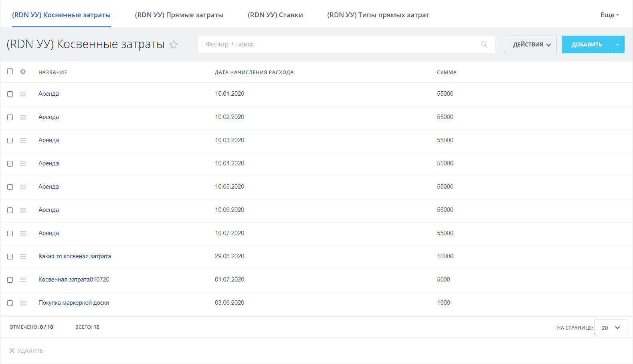Click the search magnifier icon in the filter box
The height and width of the screenshot is (364, 633).
484,44
